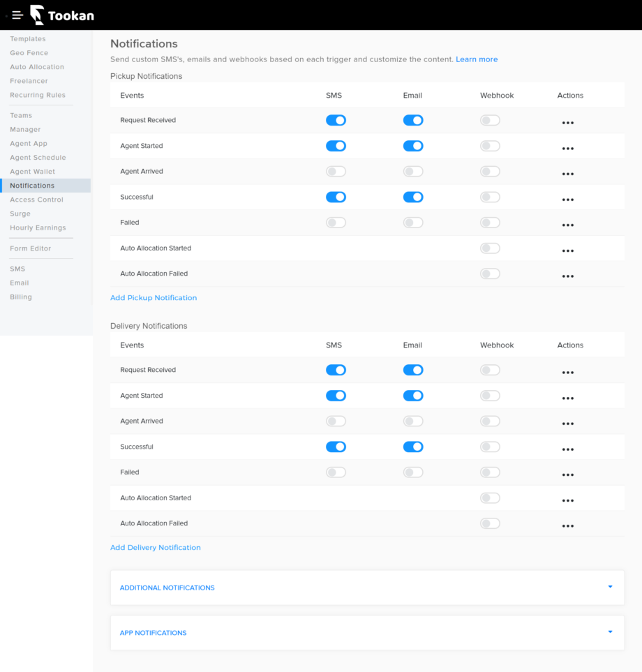Image resolution: width=642 pixels, height=672 pixels.
Task: Open actions for pickup Agent Arrived
Action: click(x=567, y=173)
